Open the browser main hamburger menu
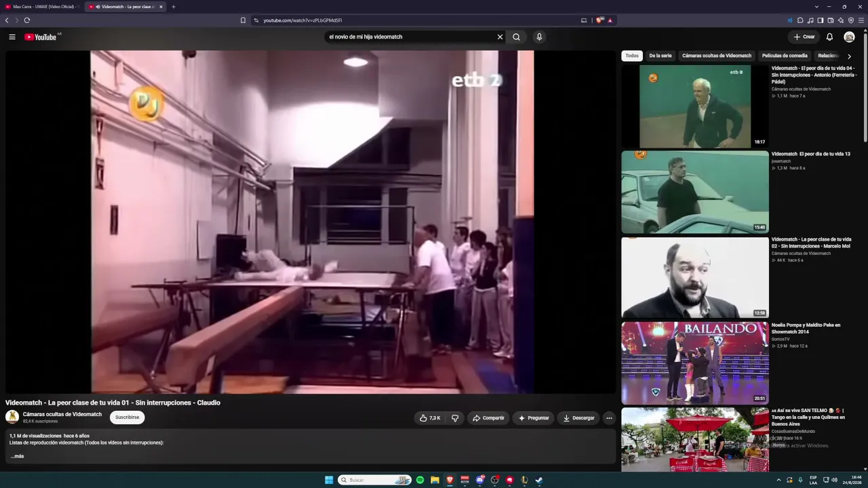 tap(861, 20)
